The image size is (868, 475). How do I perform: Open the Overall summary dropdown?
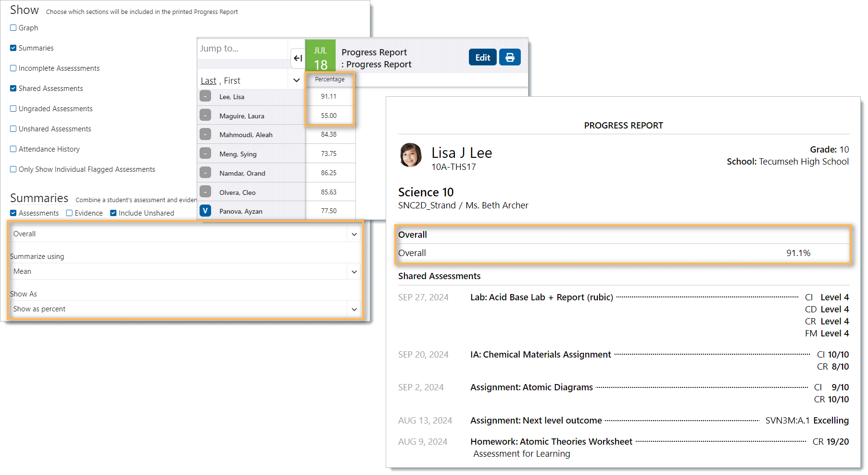[x=185, y=234]
